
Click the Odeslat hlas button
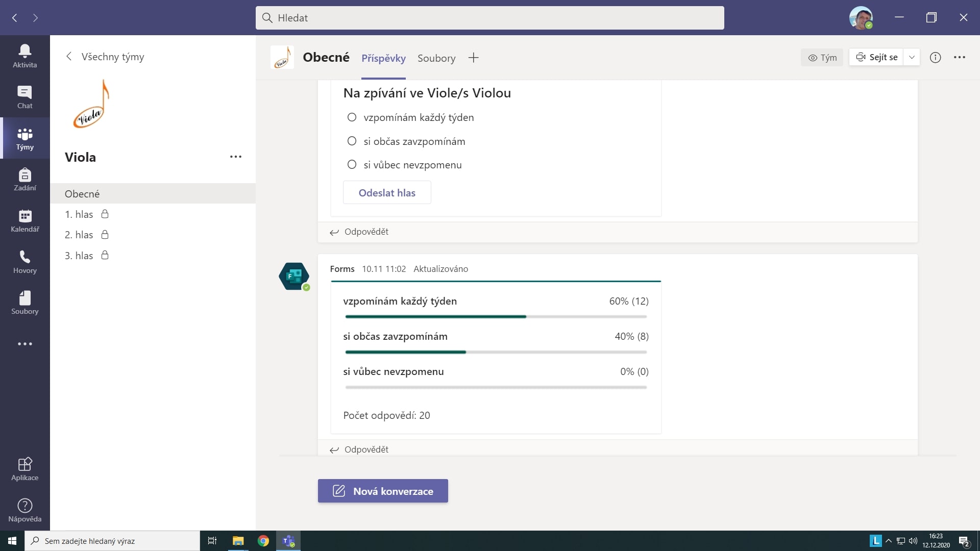[x=387, y=193]
